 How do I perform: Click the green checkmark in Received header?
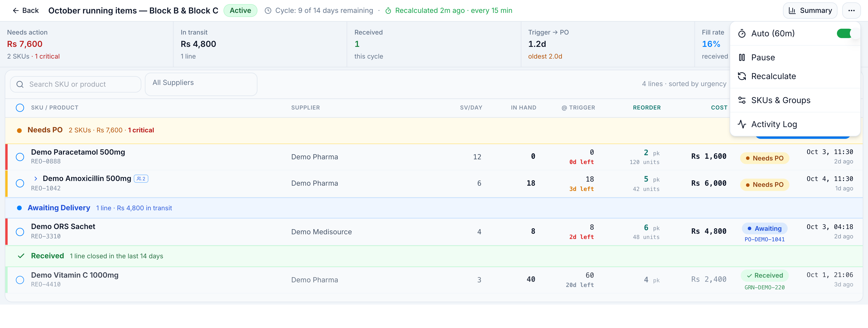tap(21, 256)
